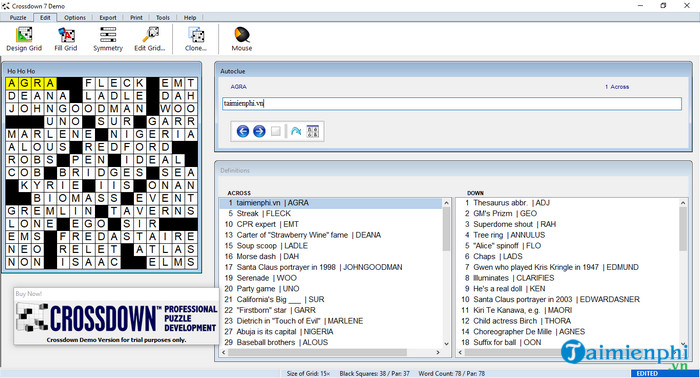Select down clue He's a real doll KEN

568,289
